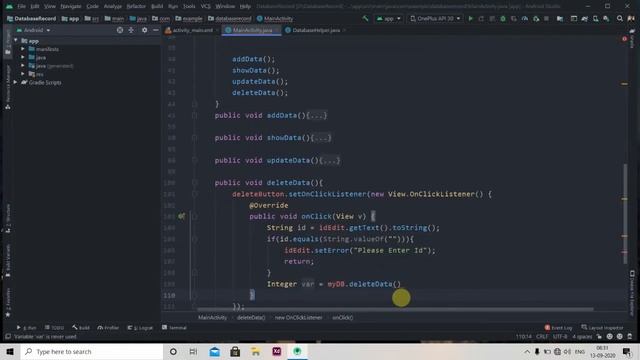Expand the manifests folder
The image size is (640, 360).
[23, 49]
